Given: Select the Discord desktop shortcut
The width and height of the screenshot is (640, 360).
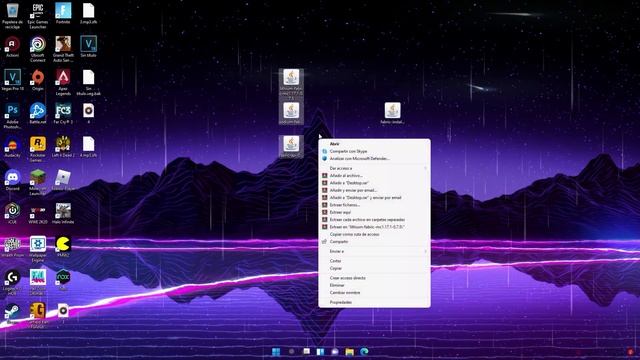Looking at the screenshot, I should coord(12,180).
